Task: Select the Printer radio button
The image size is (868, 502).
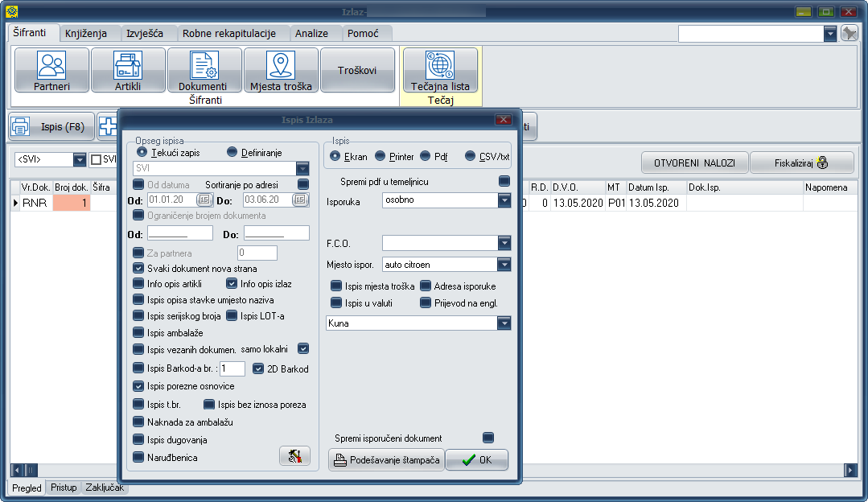Action: (382, 156)
